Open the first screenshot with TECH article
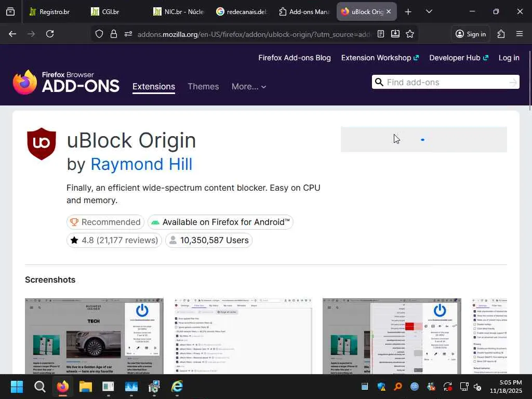532x399 pixels. 94,336
